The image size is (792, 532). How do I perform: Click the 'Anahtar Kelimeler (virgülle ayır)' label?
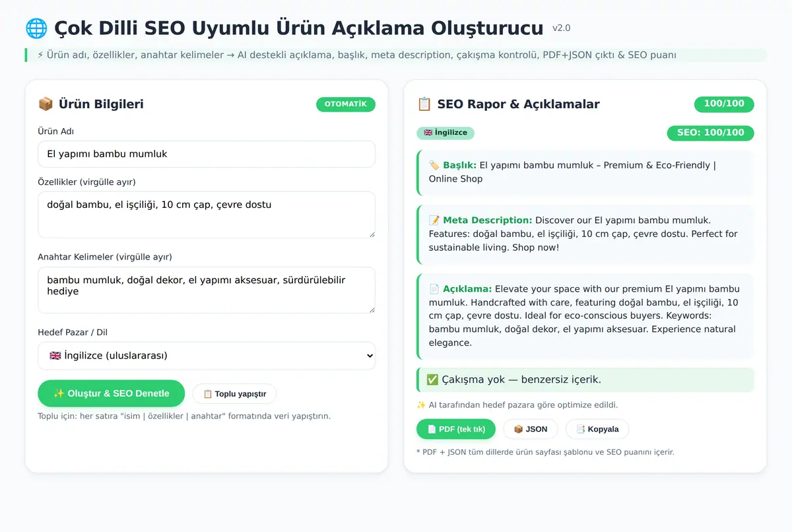pyautogui.click(x=105, y=257)
